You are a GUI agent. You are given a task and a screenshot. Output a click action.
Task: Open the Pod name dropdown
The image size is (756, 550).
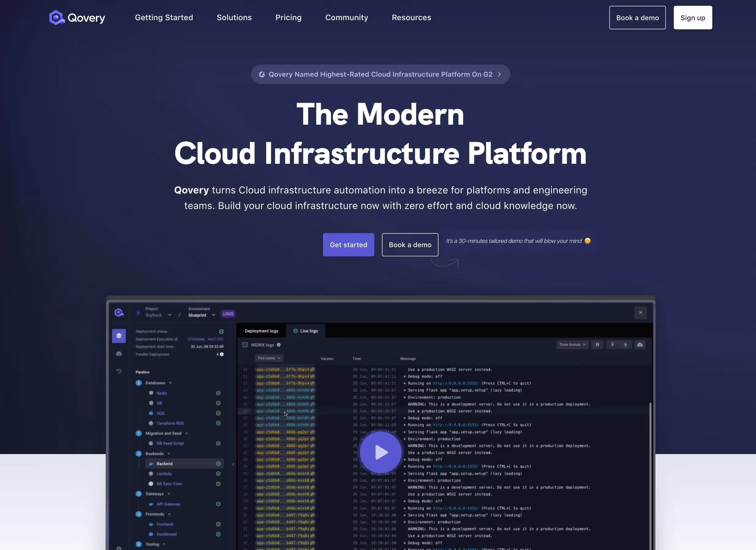[269, 358]
